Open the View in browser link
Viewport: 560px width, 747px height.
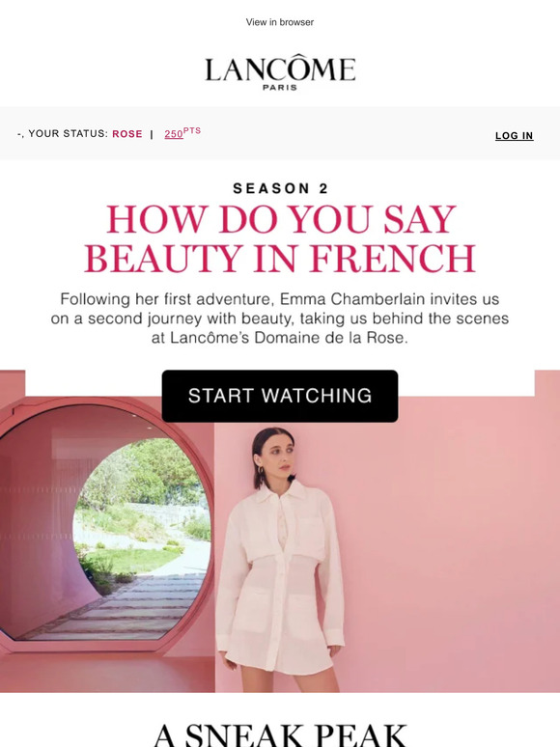[280, 22]
